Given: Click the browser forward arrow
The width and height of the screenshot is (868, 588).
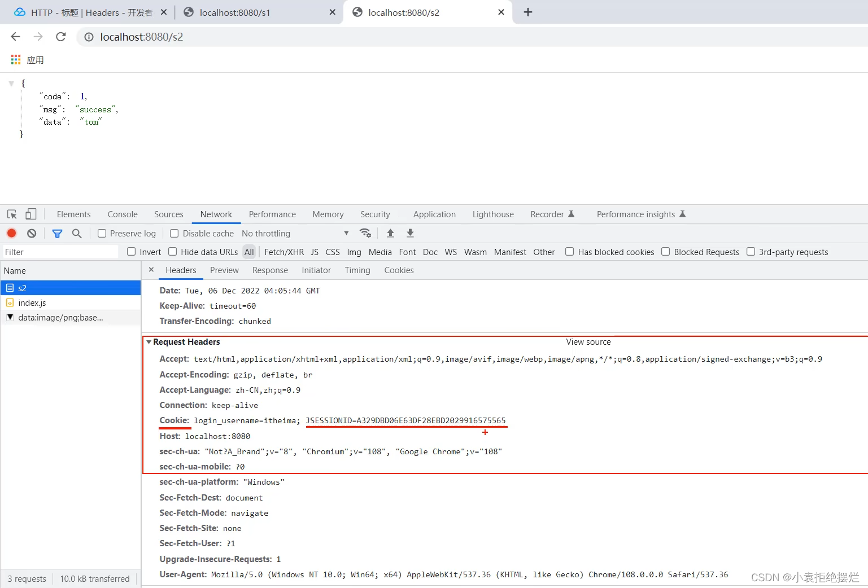Looking at the screenshot, I should click(38, 37).
